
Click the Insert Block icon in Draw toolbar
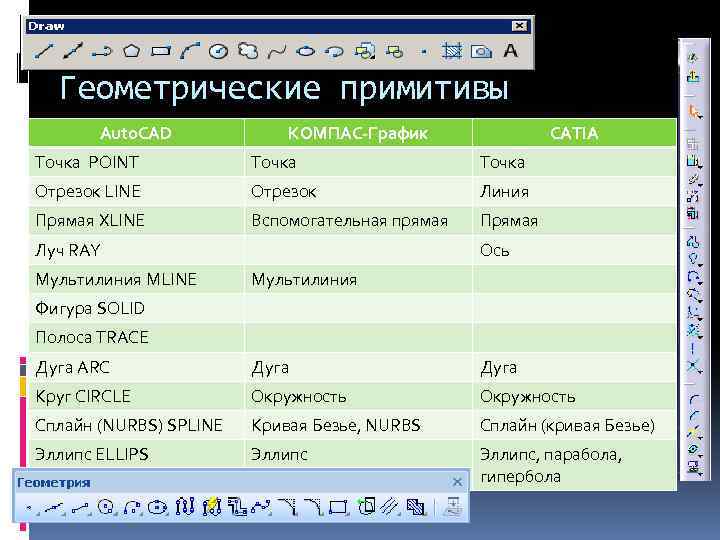(x=365, y=51)
